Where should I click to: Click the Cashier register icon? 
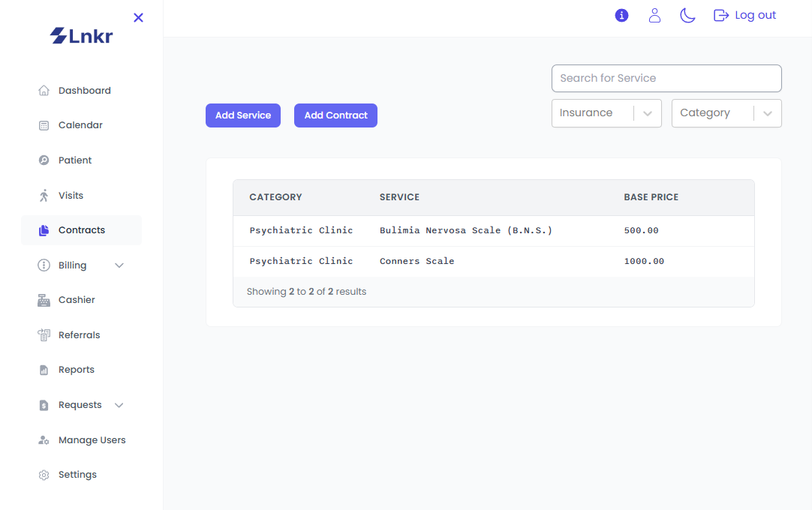point(44,300)
